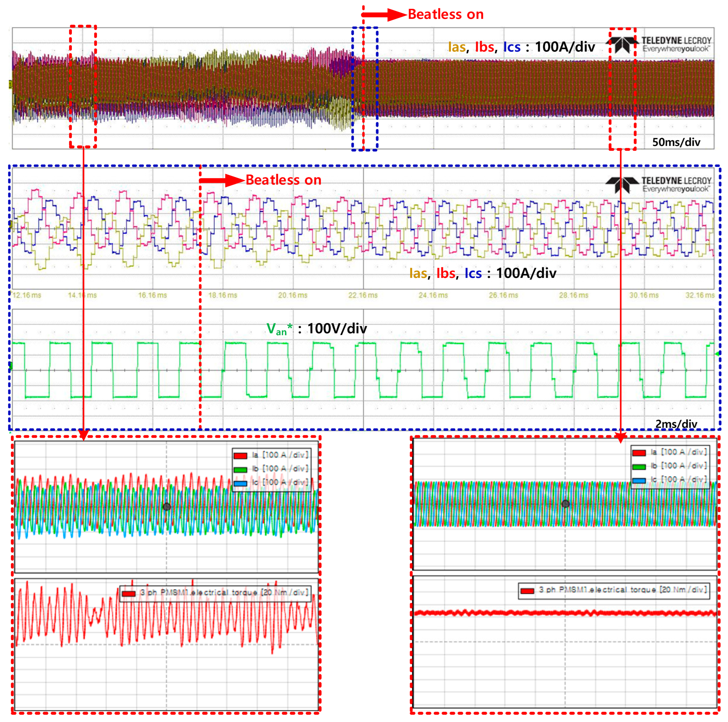Click gray cursor dot in right current plot
Viewport: 728px width, 722px height.
pos(565,503)
